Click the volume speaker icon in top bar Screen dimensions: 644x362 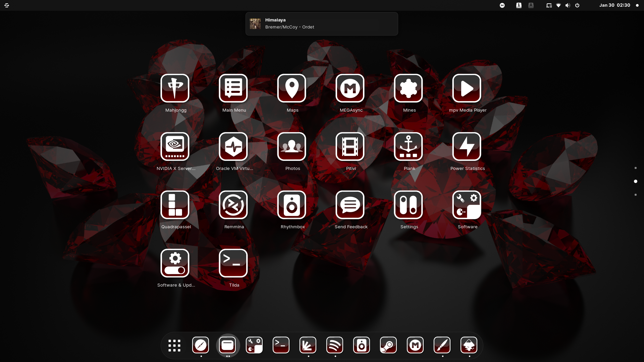568,5
